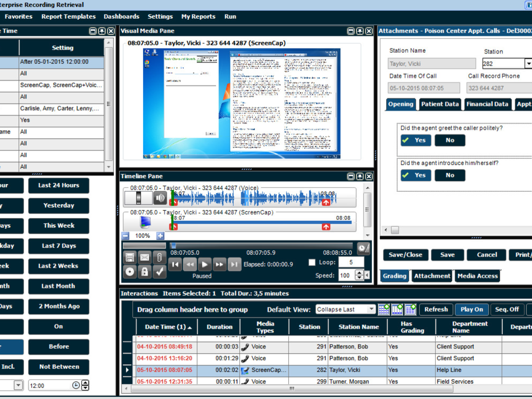Click the padlock lock icon
This screenshot has height=399, width=532.
pyautogui.click(x=145, y=272)
